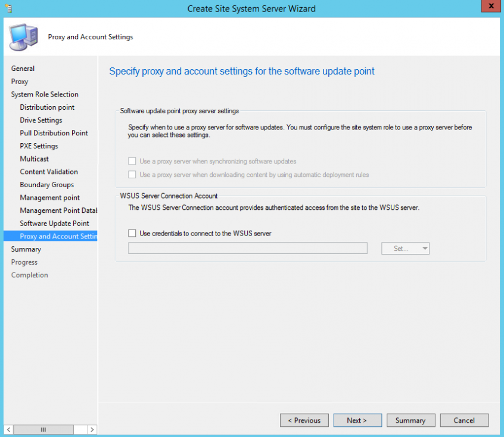Select the Boundary Groups page
504x437 pixels.
(x=47, y=185)
